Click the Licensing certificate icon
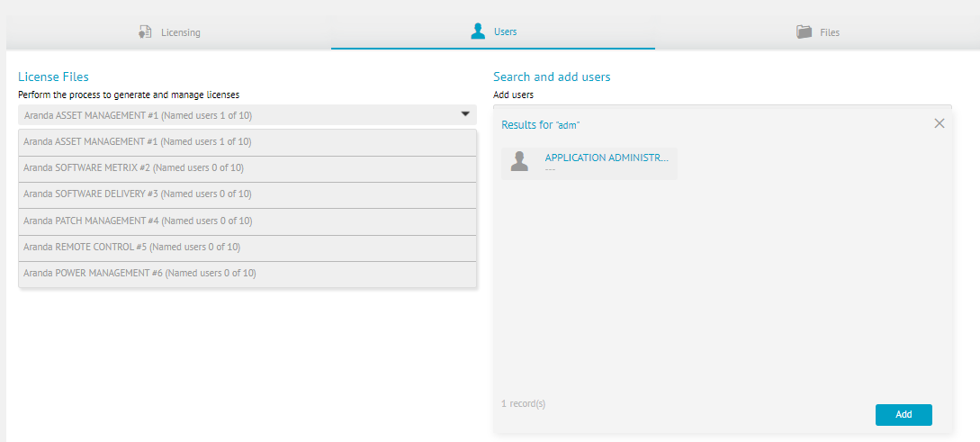This screenshot has height=442, width=980. click(145, 32)
